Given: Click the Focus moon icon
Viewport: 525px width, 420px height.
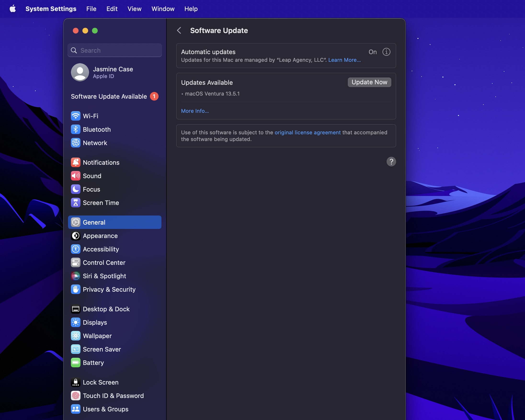Looking at the screenshot, I should pos(75,189).
